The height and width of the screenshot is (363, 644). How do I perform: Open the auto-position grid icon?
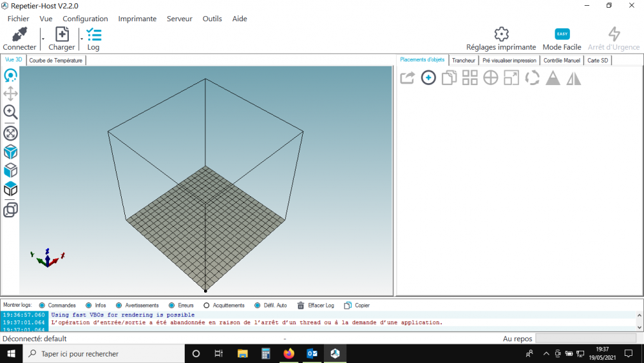470,78
